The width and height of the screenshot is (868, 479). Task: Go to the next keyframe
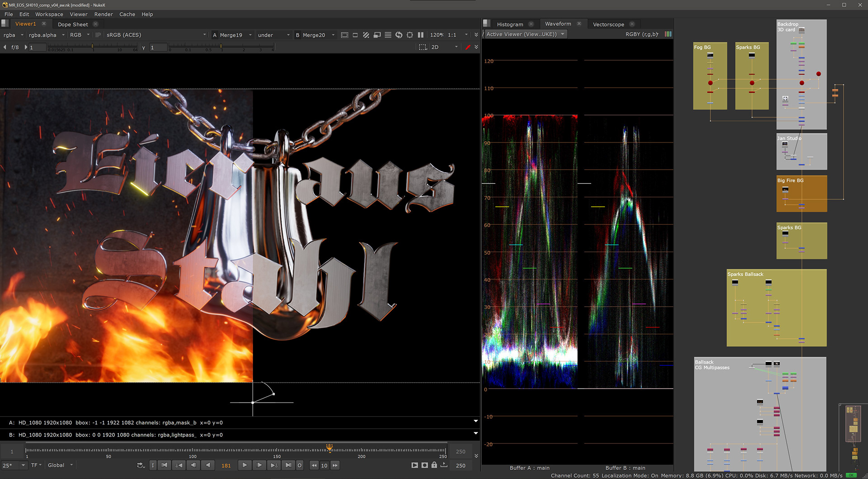pos(274,465)
